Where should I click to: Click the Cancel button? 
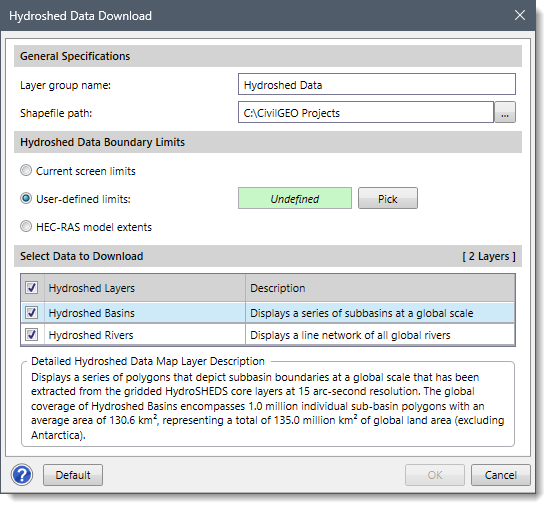500,475
